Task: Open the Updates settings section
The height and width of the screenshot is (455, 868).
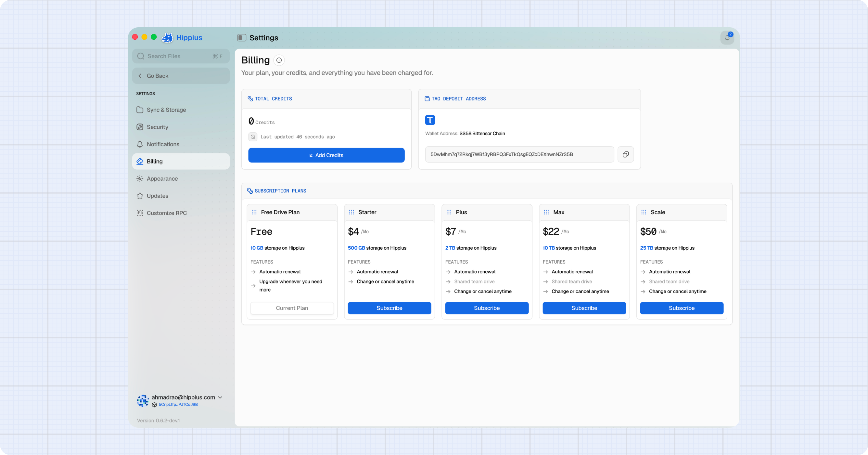Action: [x=181, y=196]
